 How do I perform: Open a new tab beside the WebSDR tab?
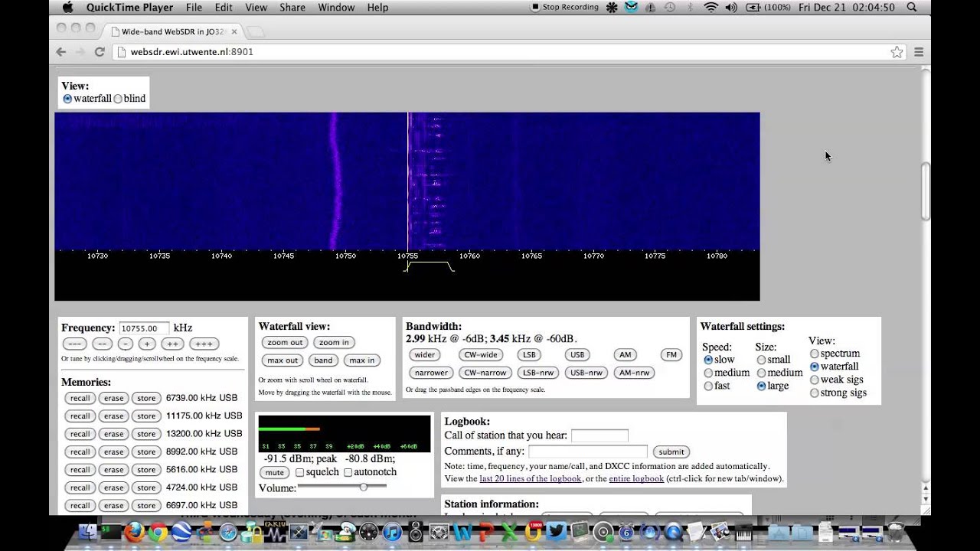click(255, 31)
